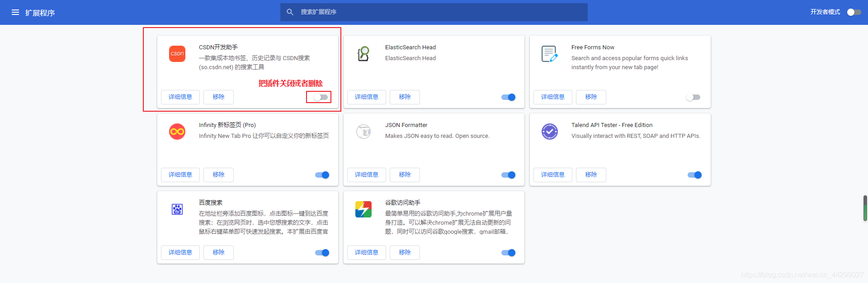
Task: Click 移除 for CSDN开发助手
Action: point(218,97)
